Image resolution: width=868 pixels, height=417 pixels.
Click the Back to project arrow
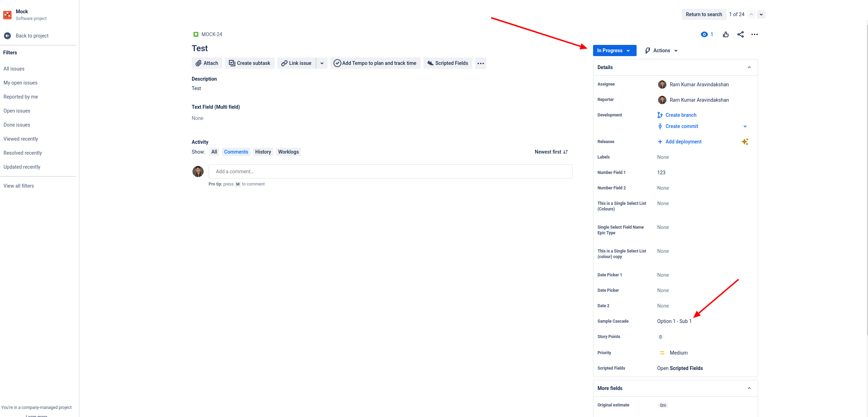point(7,36)
